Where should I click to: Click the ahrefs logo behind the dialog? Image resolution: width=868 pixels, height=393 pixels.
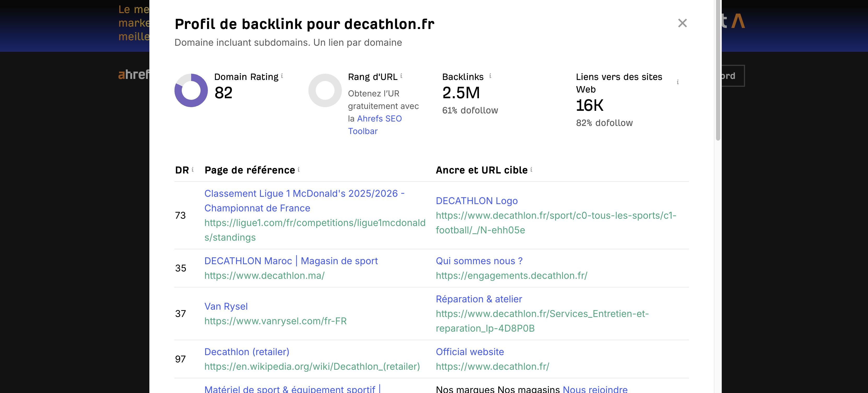[x=134, y=74]
